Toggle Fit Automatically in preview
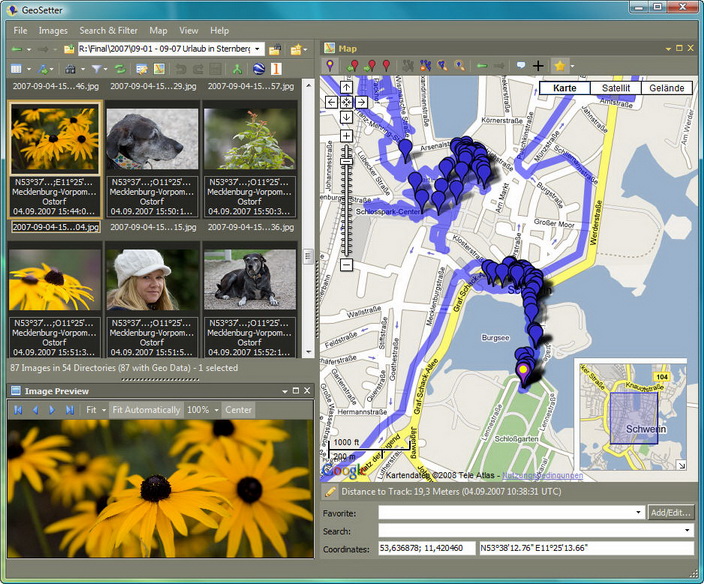704x584 pixels. point(146,410)
